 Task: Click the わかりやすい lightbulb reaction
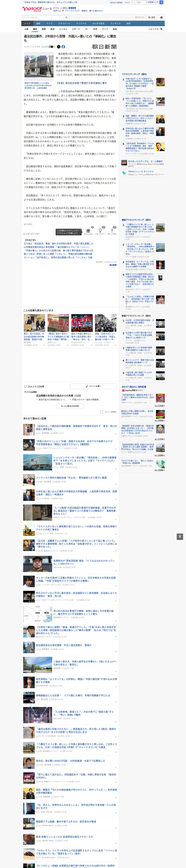[x=100, y=231]
